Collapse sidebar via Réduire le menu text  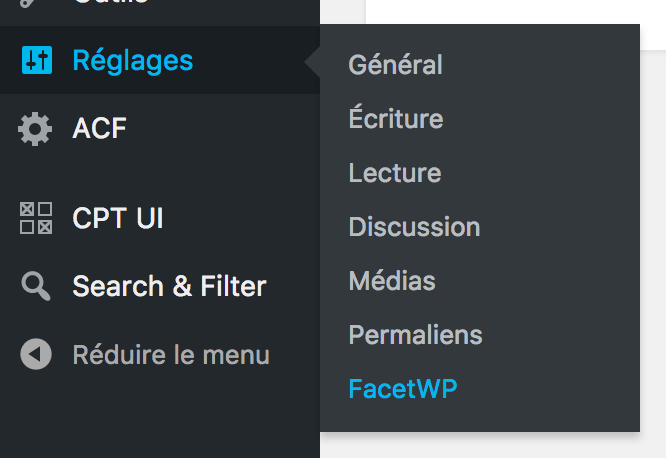[170, 355]
